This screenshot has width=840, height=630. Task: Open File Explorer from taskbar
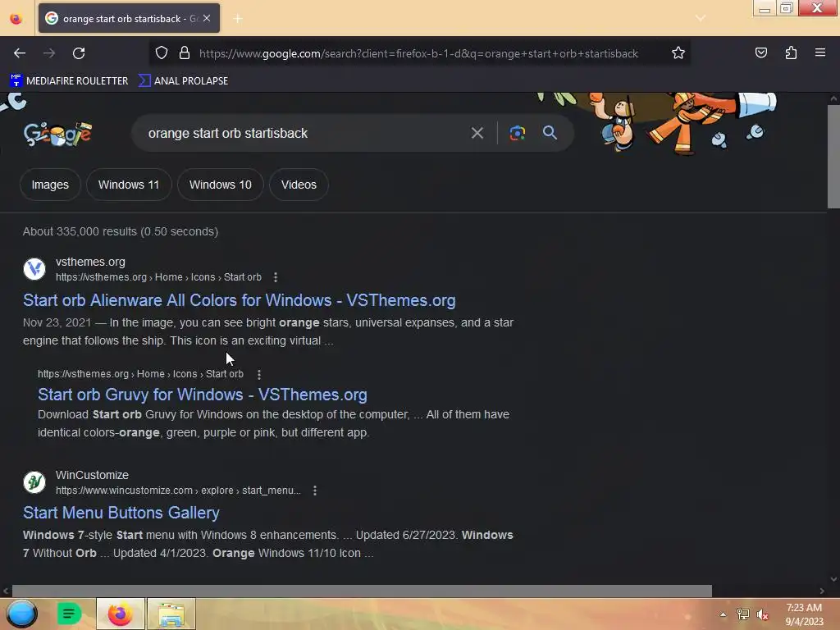171,614
